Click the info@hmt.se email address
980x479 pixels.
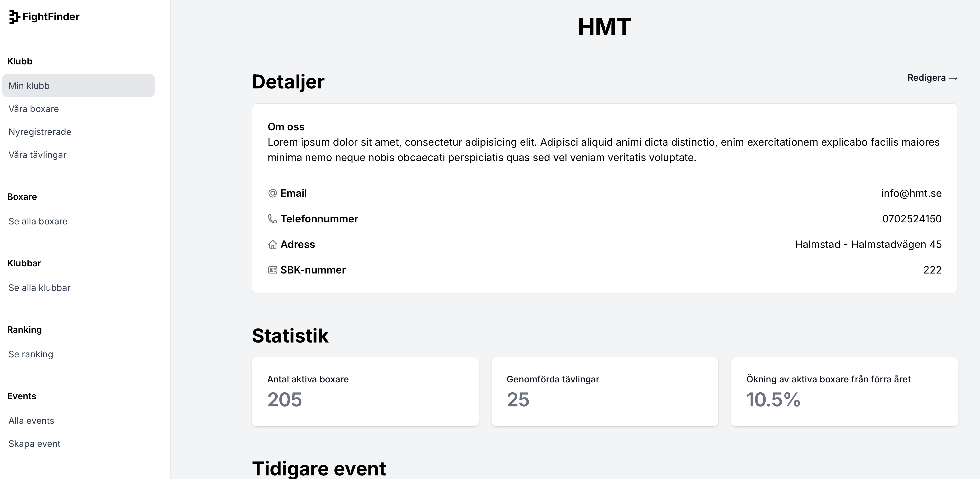click(x=911, y=193)
